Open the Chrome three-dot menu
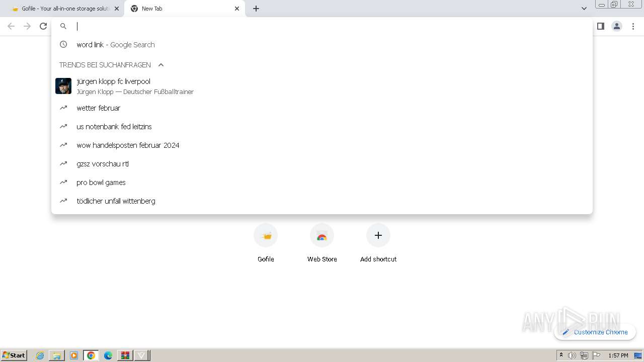The image size is (644, 362). point(633,26)
